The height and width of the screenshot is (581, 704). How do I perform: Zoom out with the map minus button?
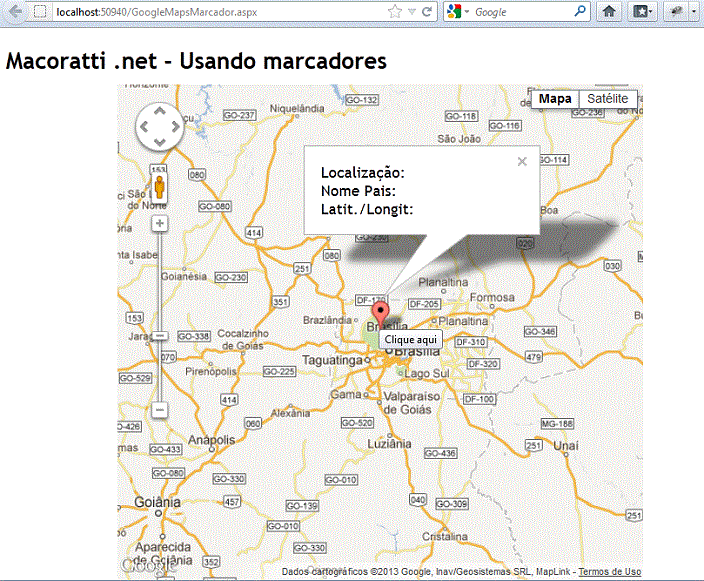tap(160, 410)
